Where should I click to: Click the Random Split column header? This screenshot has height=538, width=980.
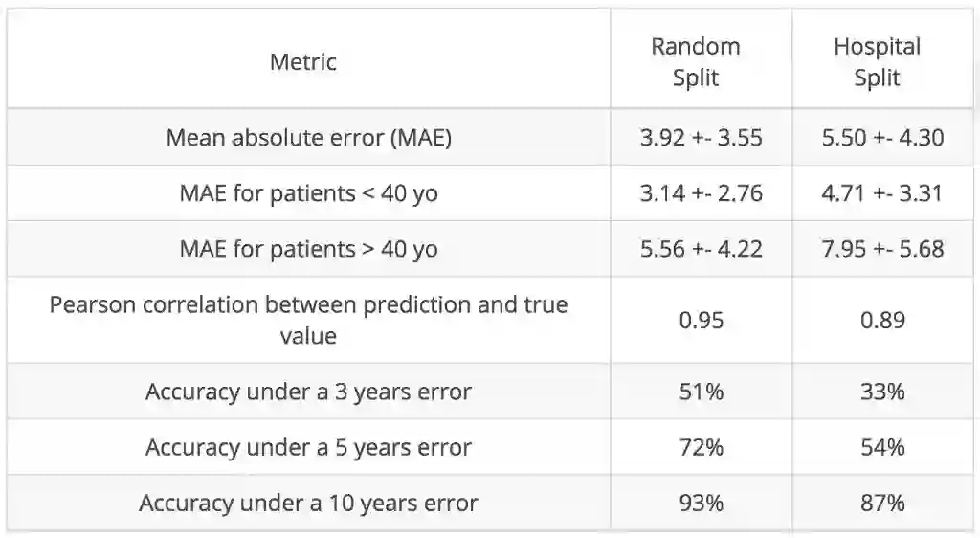tap(696, 62)
